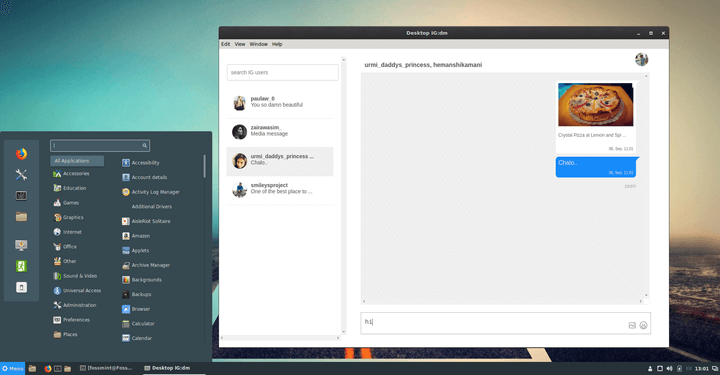Open chat with zairawasim_
This screenshot has height=375, width=720.
[280, 132]
